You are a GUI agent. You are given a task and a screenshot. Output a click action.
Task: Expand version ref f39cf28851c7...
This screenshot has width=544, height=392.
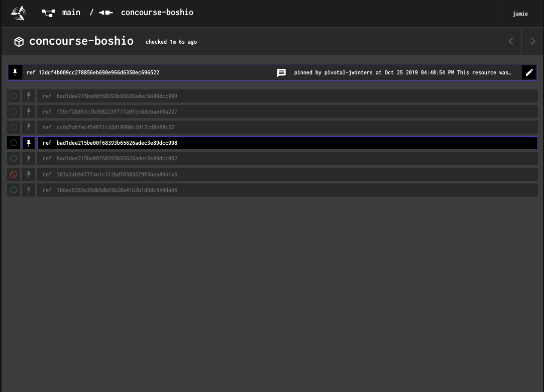(287, 112)
